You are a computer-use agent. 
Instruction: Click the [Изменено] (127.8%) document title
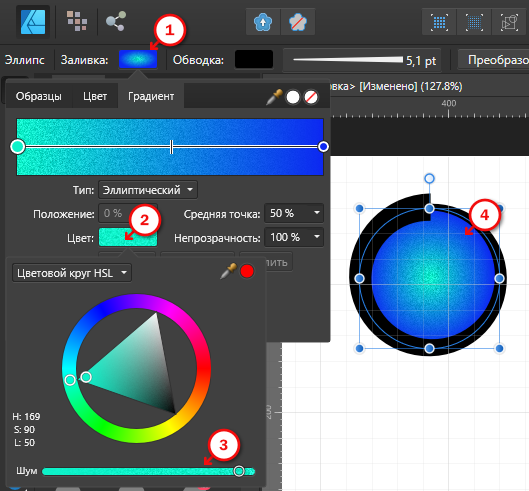(411, 86)
